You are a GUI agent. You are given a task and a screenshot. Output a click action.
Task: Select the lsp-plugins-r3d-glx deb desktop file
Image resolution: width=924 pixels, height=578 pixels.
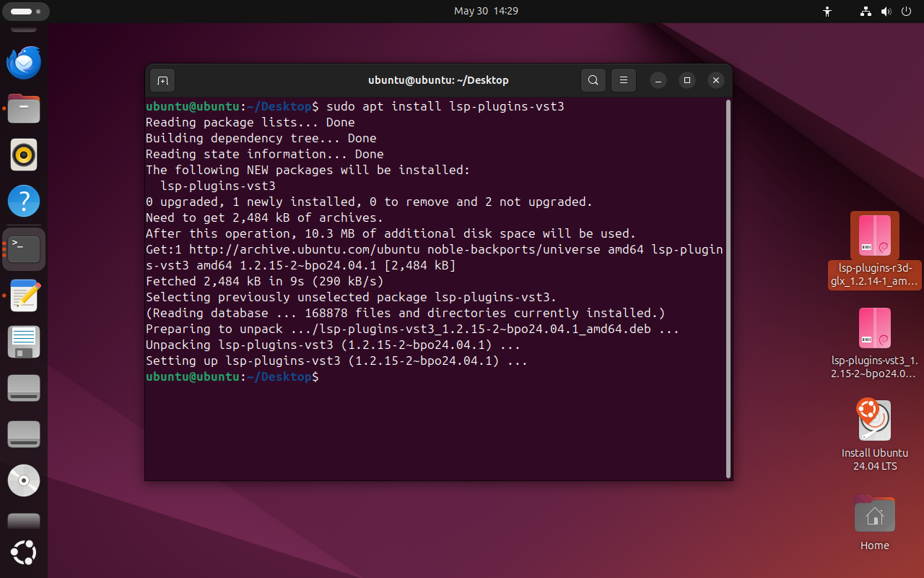[x=875, y=251]
